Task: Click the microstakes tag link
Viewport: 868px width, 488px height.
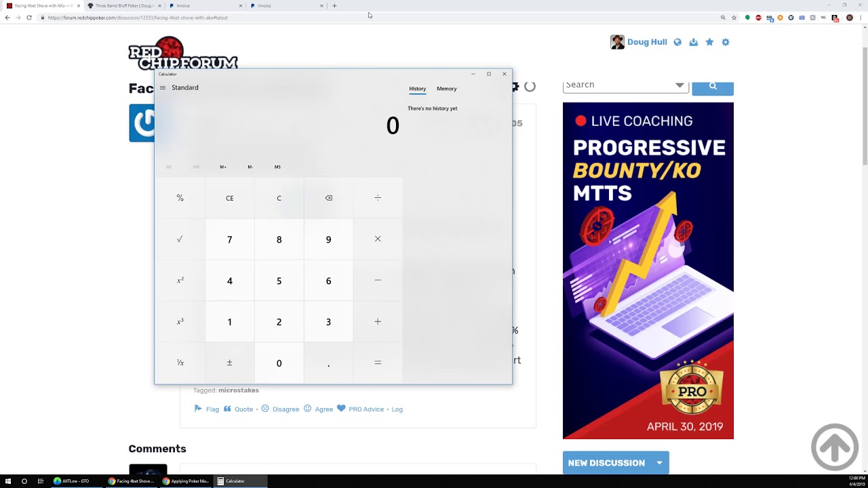Action: [x=239, y=390]
